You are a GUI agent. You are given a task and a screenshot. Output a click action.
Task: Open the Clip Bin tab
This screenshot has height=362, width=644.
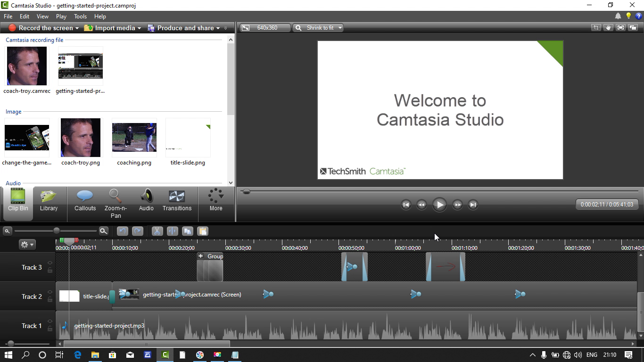(x=17, y=203)
